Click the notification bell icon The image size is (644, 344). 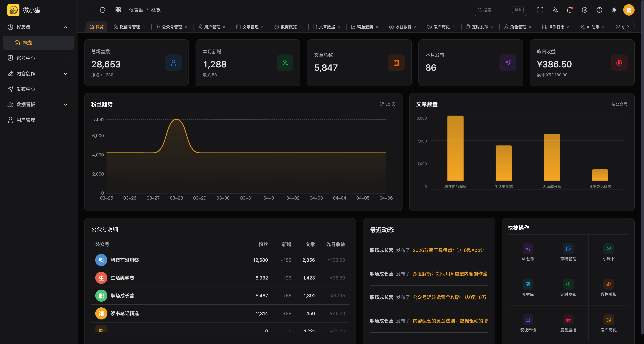570,10
